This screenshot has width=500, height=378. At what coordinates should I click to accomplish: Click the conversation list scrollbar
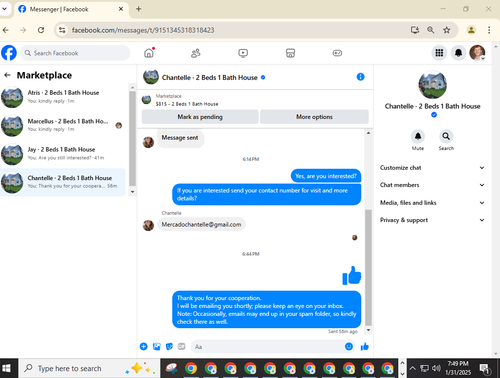tap(132, 138)
